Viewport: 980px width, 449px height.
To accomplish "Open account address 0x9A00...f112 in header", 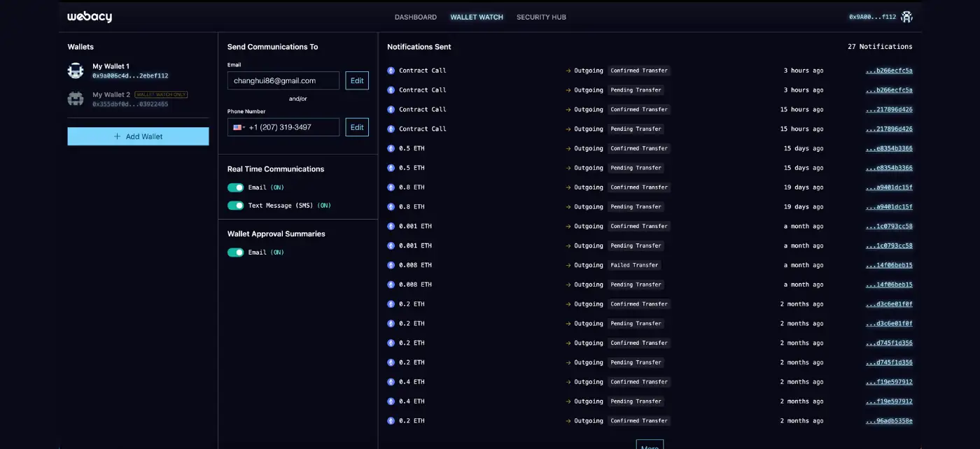I will pyautogui.click(x=872, y=17).
